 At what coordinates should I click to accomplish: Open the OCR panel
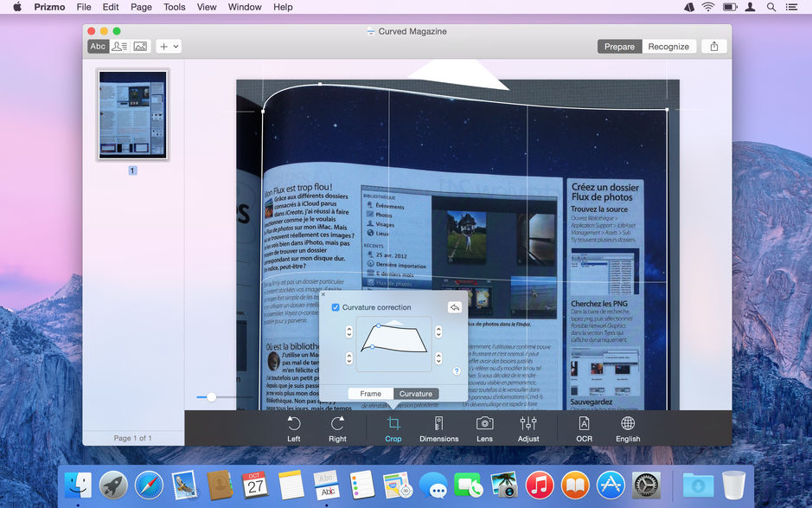click(x=584, y=428)
